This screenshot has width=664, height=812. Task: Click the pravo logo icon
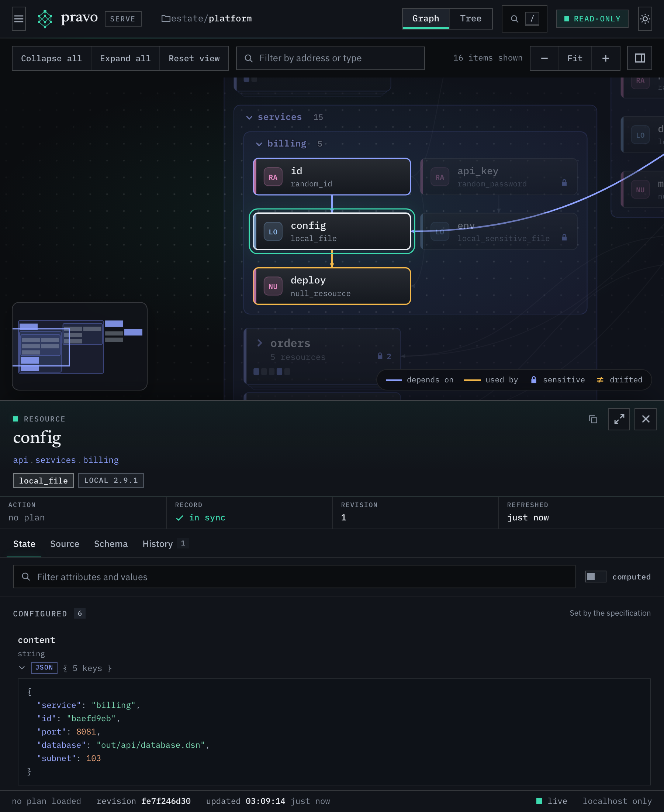tap(45, 19)
